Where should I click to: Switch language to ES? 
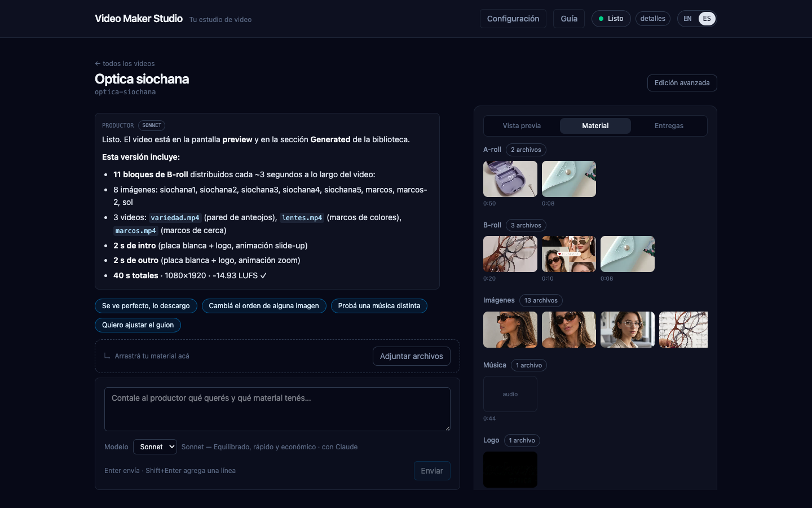[707, 19]
